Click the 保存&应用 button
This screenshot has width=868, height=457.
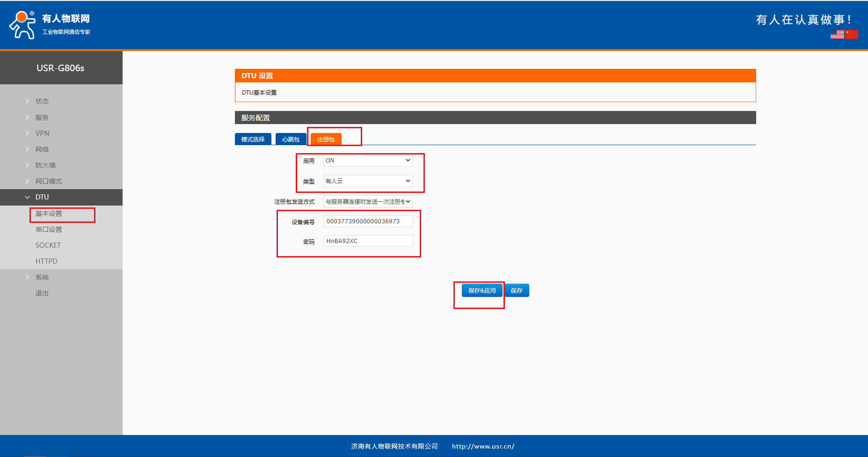coord(482,291)
